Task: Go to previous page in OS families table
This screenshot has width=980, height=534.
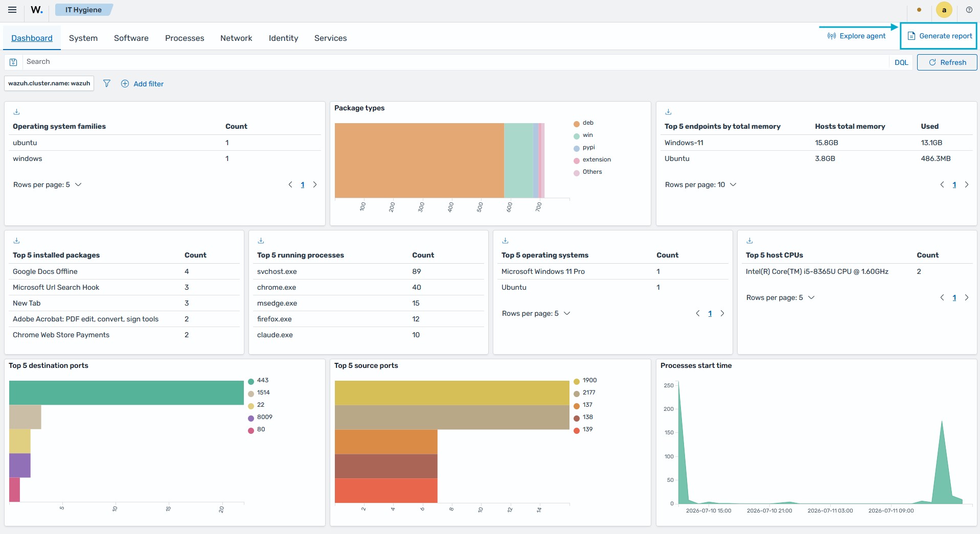Action: (290, 184)
